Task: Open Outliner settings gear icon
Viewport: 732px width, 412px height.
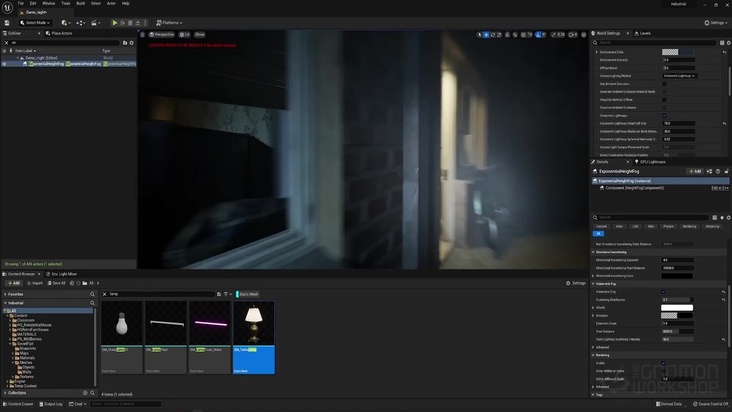Action: coord(132,42)
